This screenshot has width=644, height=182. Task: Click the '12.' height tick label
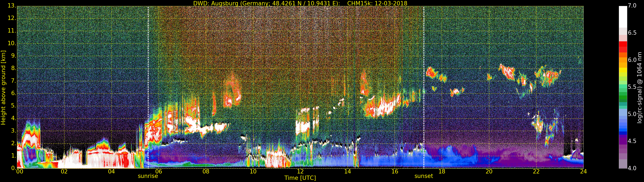tap(12, 18)
